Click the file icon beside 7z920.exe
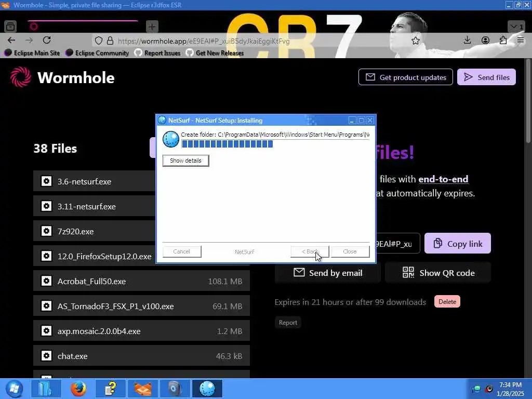The width and height of the screenshot is (532, 399). pos(46,231)
